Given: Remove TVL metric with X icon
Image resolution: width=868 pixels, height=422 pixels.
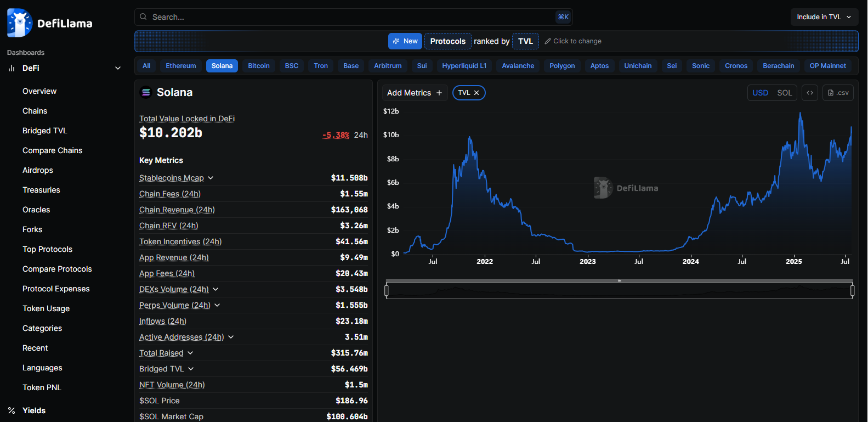Looking at the screenshot, I should click(x=476, y=93).
